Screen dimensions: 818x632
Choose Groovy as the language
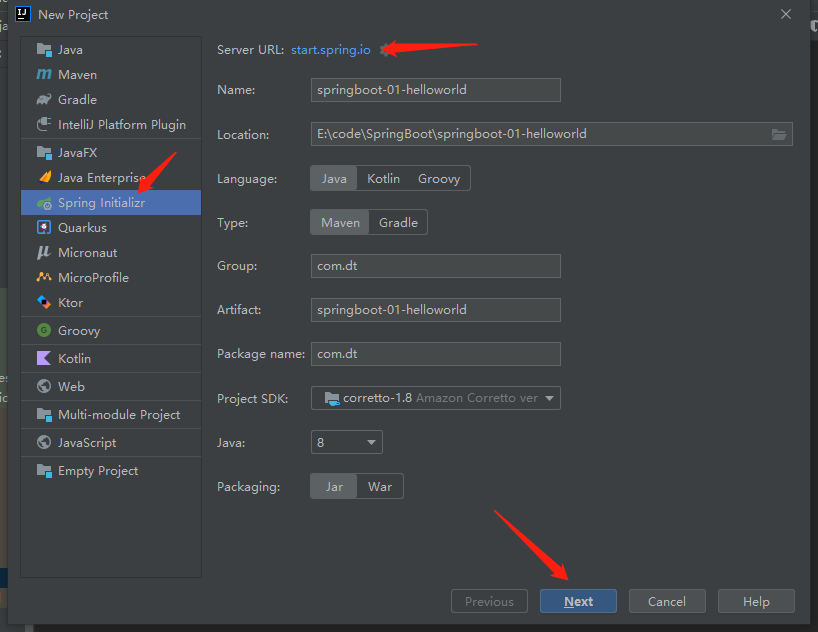(x=439, y=178)
